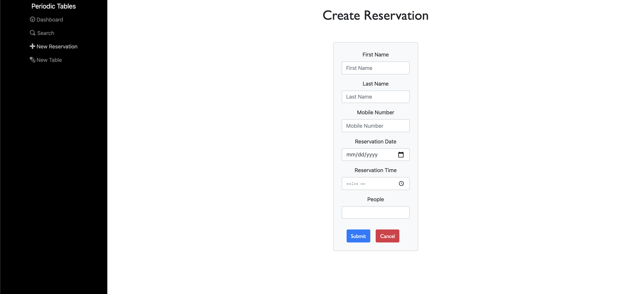Click the Periodic Tables heading
This screenshot has height=294, width=644.
53,6
